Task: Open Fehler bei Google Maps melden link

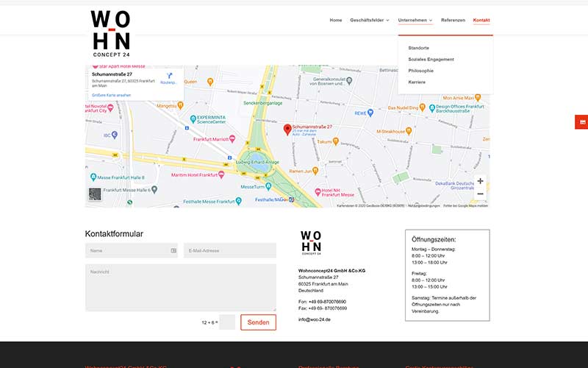Action: [466, 206]
